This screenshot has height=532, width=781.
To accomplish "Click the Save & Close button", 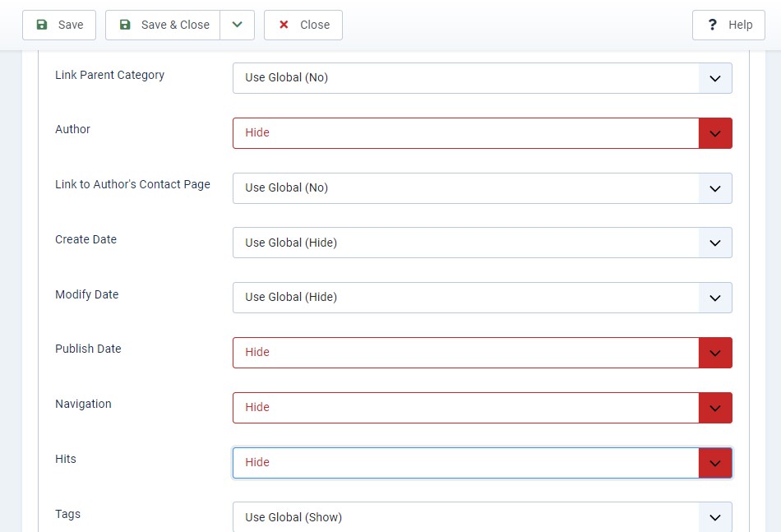I will (x=163, y=25).
